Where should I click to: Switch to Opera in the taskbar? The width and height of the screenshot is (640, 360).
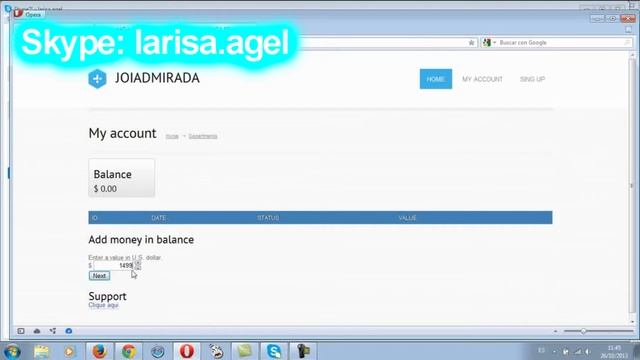pos(187,351)
